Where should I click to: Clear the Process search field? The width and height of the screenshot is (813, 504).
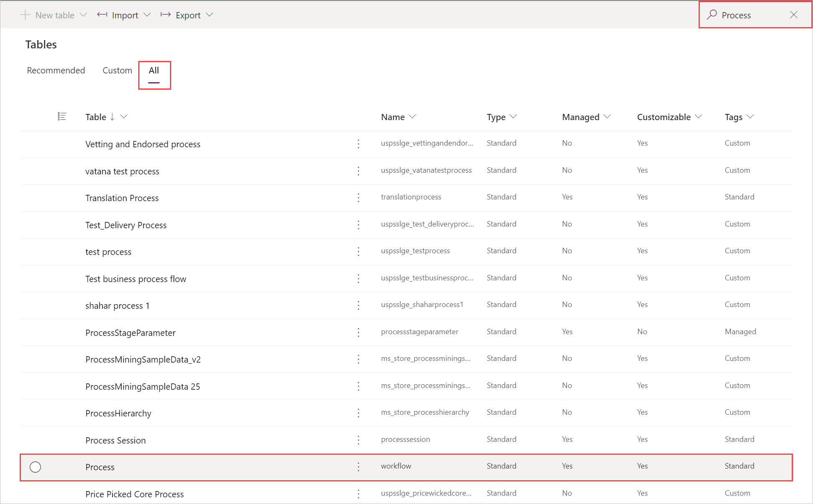click(796, 15)
